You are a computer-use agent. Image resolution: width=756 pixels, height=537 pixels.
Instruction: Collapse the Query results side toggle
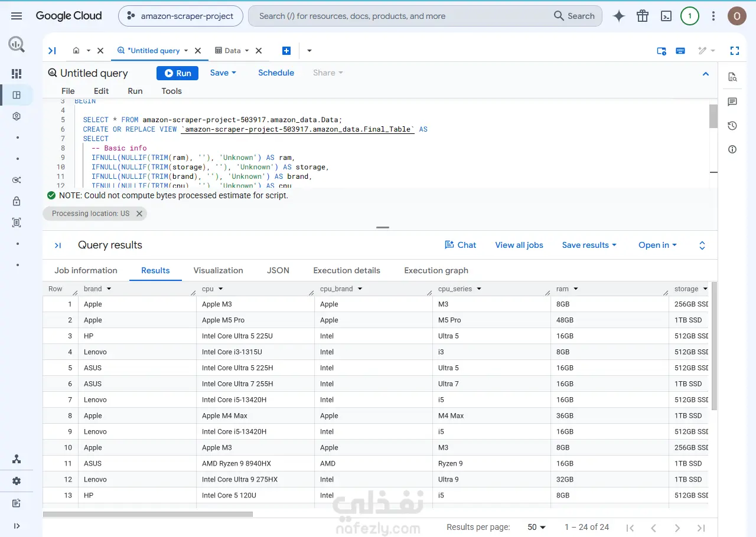[x=58, y=245]
